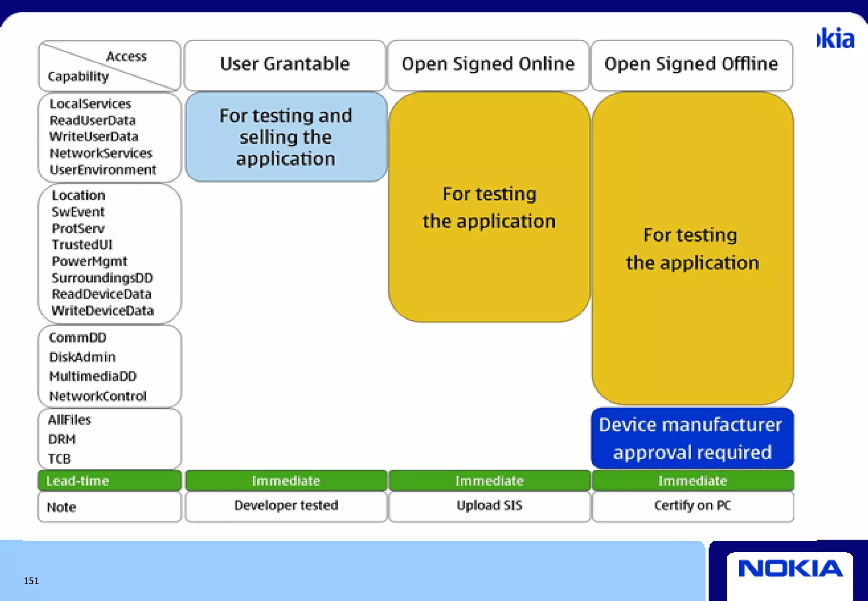Select the Open Signed Offline header
The image size is (868, 601).
coord(691,64)
